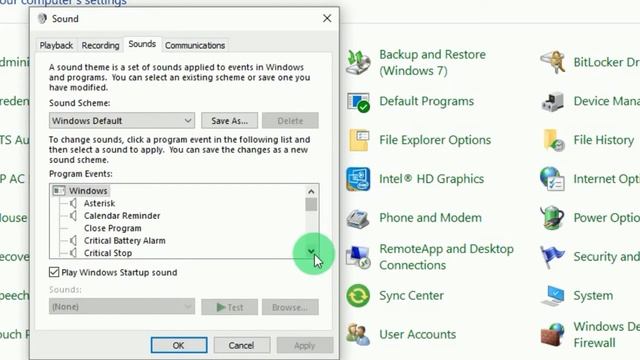Viewport: 640px width, 360px height.
Task: Toggle the Play Windows Startup sound checkbox
Action: 54,272
